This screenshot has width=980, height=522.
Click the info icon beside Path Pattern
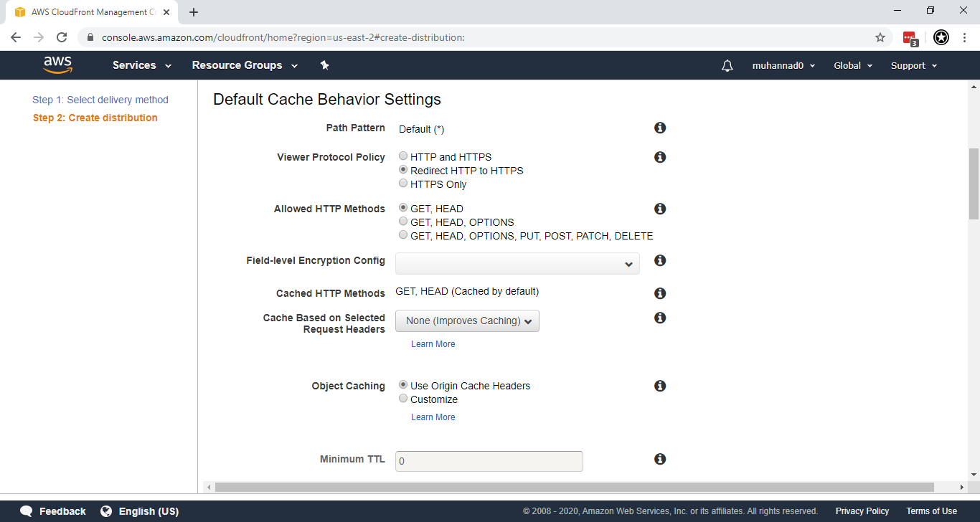(x=659, y=127)
